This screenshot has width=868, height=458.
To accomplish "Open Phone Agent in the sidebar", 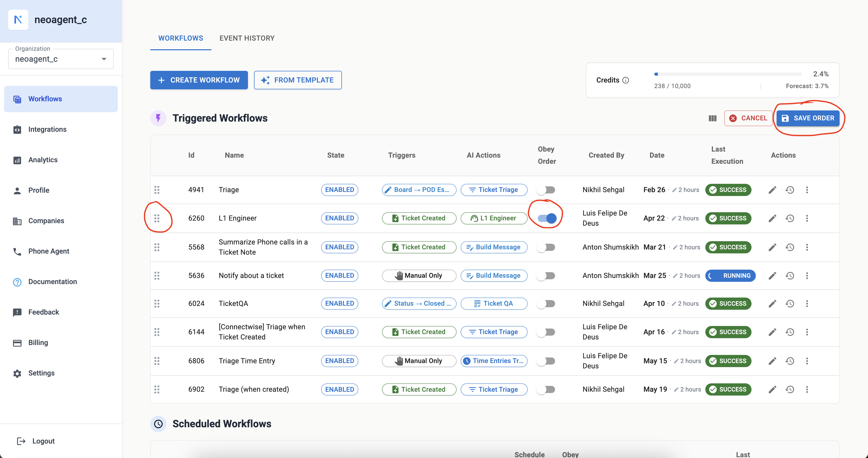I will (48, 251).
